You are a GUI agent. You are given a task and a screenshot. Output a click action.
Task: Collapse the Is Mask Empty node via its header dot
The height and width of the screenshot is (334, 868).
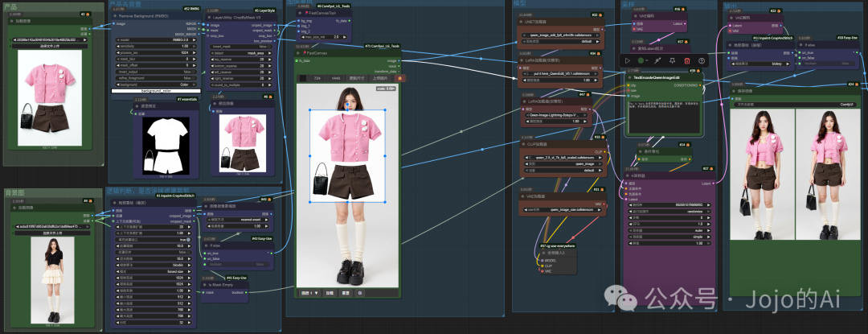pos(204,285)
